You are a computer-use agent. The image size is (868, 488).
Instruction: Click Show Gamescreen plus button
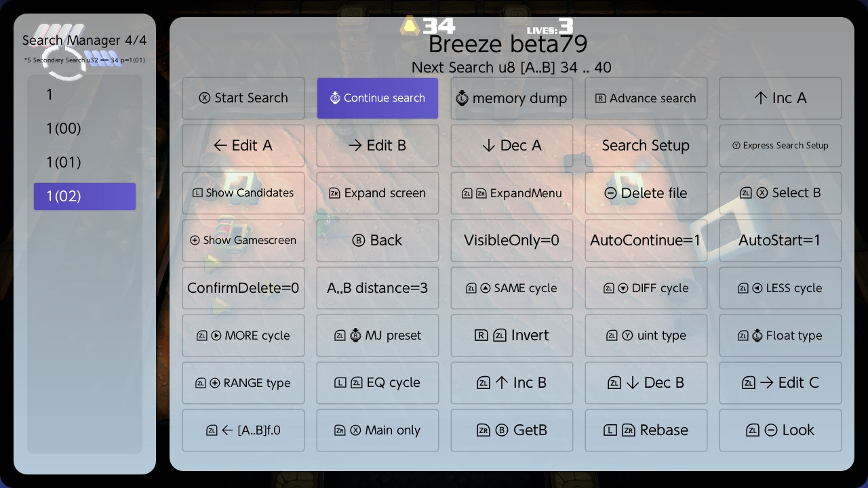click(243, 241)
